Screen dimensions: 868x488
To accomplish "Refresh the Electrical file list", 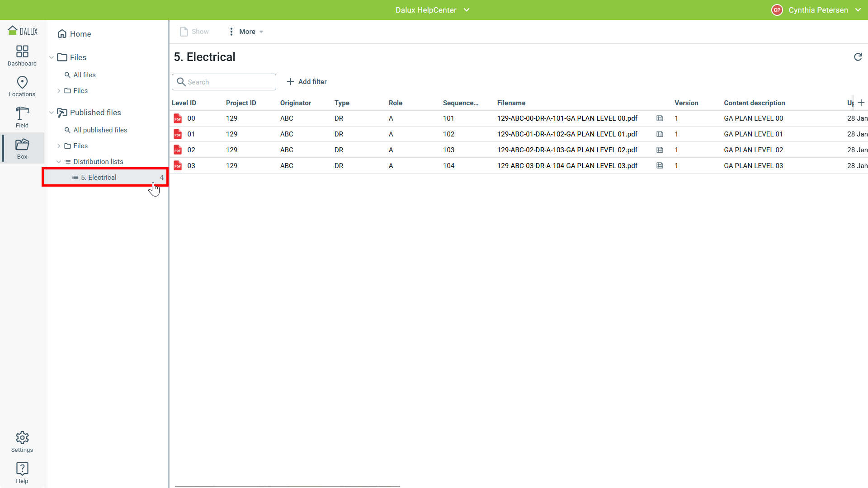I will (x=858, y=57).
